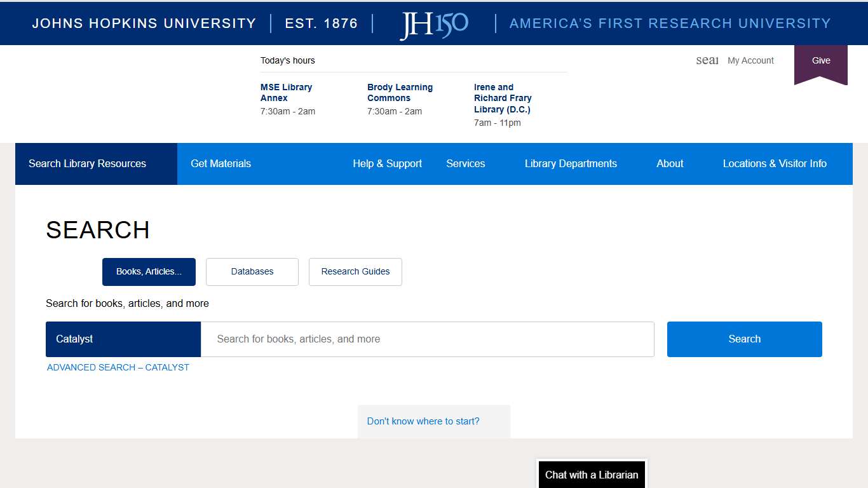Switch to the Databases search tab

tap(252, 272)
